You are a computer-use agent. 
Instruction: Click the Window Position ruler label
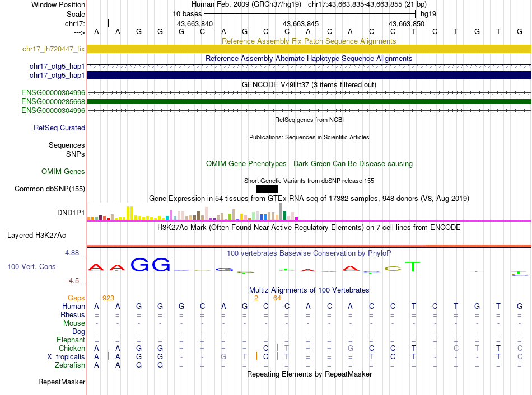(58, 4)
